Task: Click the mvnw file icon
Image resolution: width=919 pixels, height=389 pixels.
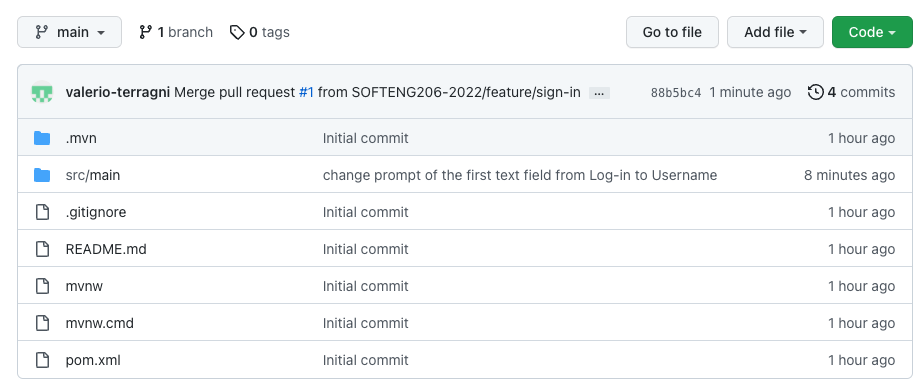Action: 42,286
